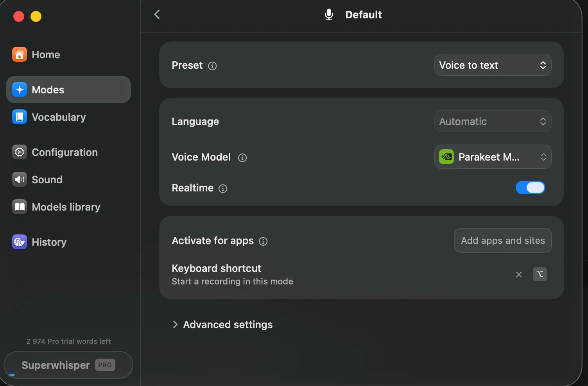Go back using the back chevron

(x=157, y=14)
